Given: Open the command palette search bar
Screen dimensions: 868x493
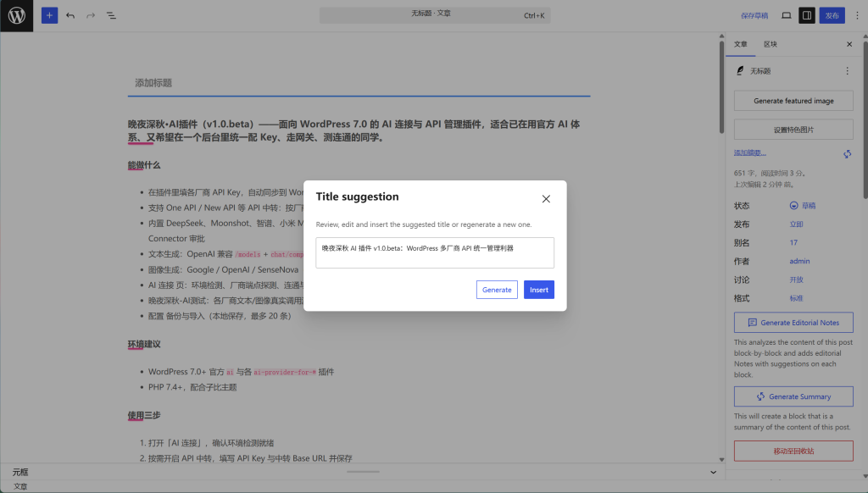Looking at the screenshot, I should click(x=435, y=15).
